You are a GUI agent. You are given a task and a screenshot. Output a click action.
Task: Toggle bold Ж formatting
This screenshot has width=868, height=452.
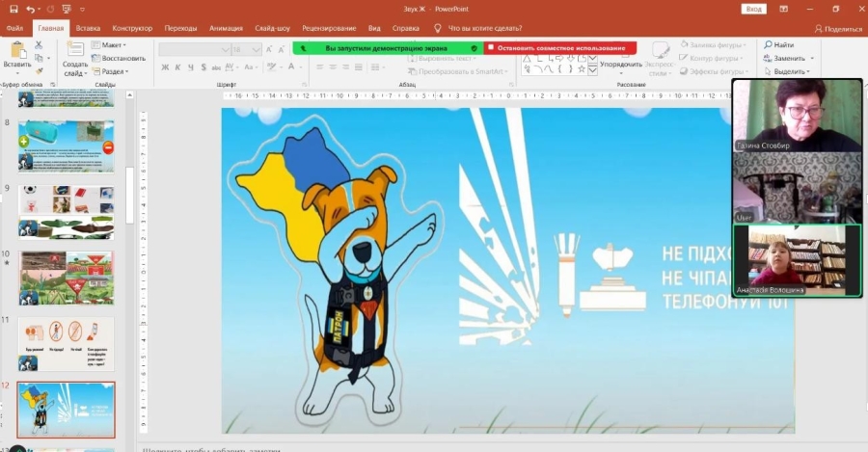click(165, 67)
